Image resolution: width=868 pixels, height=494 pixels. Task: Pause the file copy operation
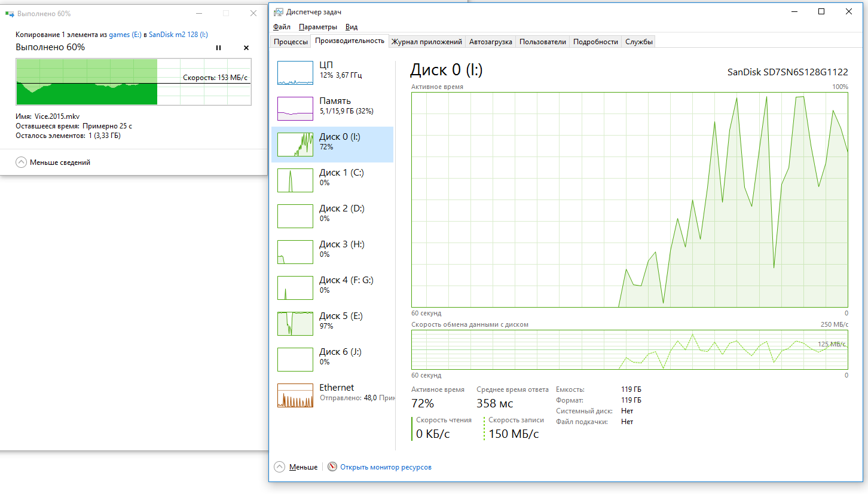point(218,48)
